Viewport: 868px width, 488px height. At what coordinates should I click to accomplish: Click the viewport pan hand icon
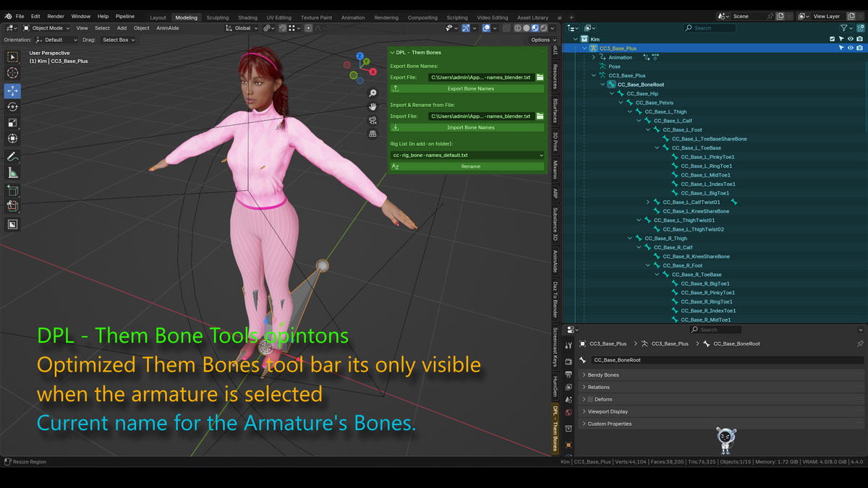pyautogui.click(x=373, y=106)
